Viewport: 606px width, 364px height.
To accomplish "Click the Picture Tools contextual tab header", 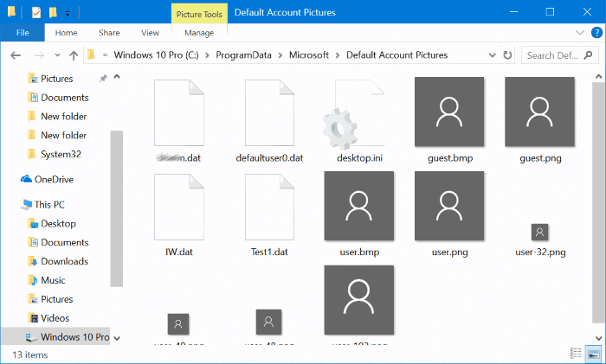I will pyautogui.click(x=199, y=14).
